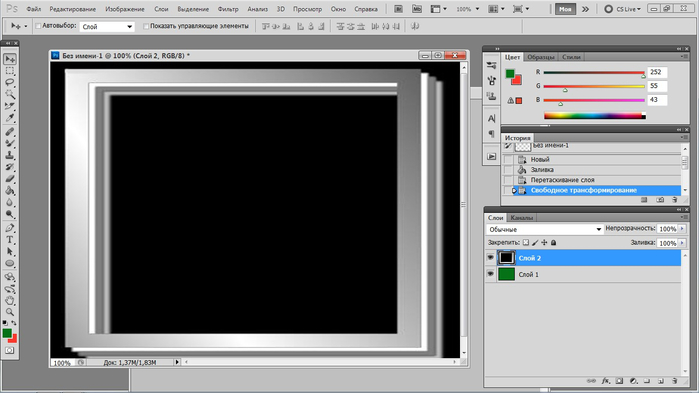Select the Zoom tool in toolbox
Viewport: 699px width, 393px height.
10,312
